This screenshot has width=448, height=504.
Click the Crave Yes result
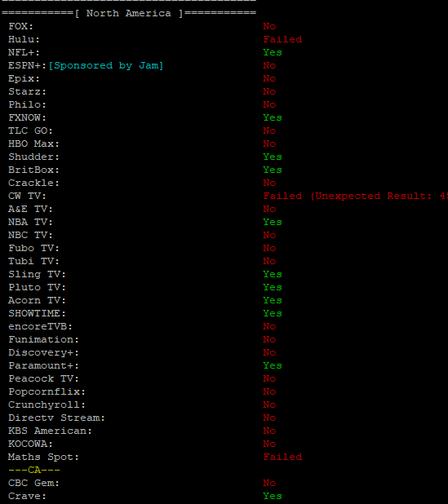[x=273, y=496]
